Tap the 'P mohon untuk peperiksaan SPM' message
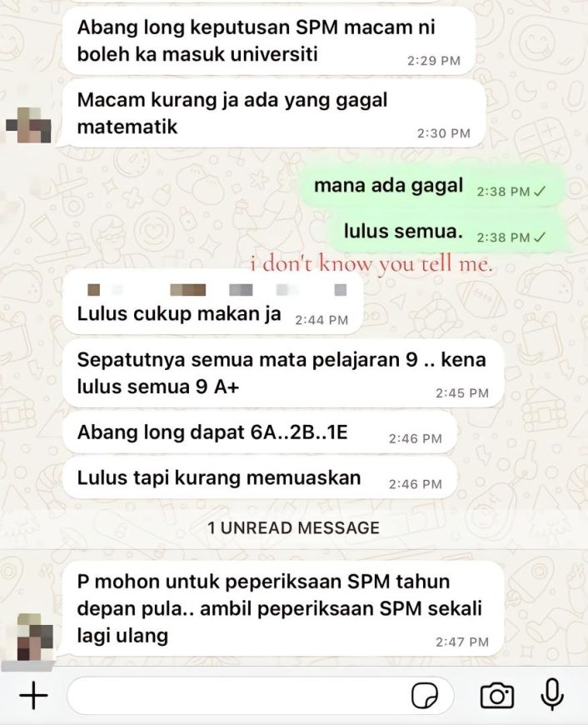588x725 pixels. [283, 608]
